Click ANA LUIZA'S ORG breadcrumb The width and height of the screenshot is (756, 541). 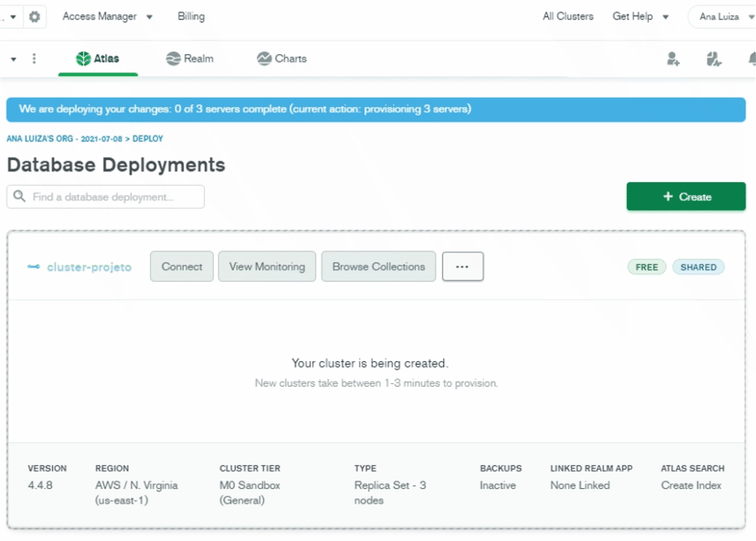pyautogui.click(x=39, y=139)
